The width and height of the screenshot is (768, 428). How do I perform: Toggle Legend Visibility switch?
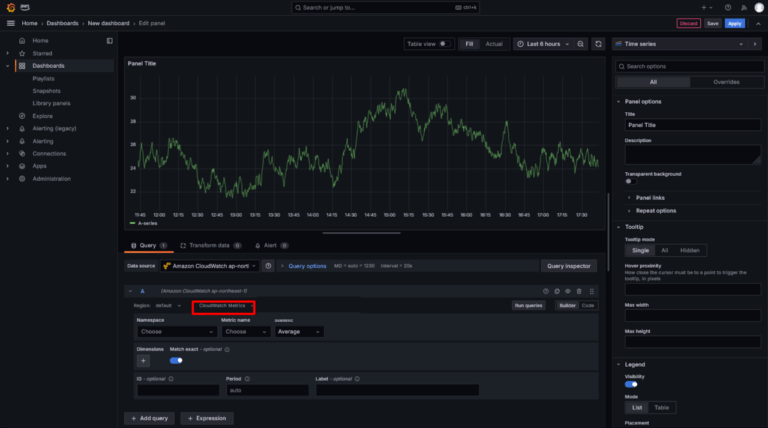631,384
